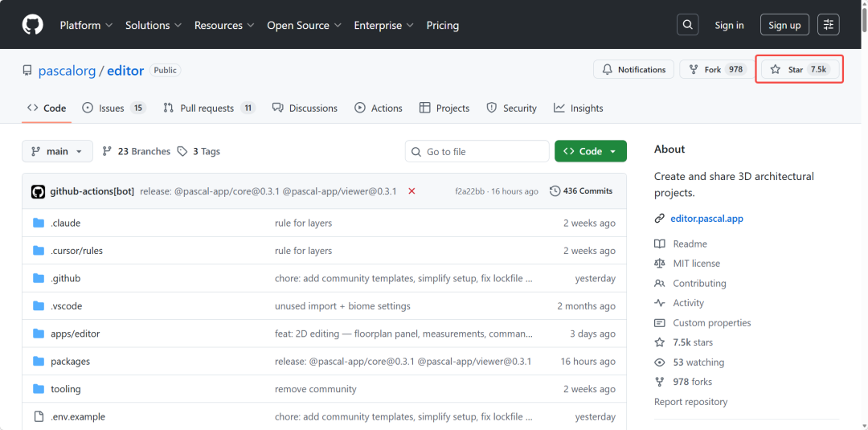Open the editor.pascal.app website link
This screenshot has width=868, height=430.
[706, 219]
